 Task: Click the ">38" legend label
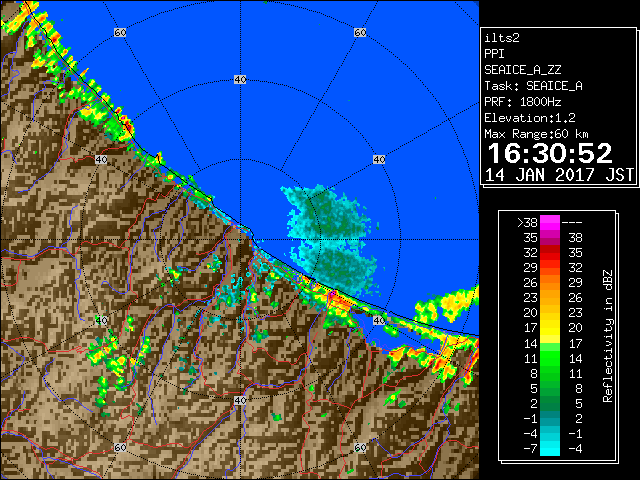(527, 223)
